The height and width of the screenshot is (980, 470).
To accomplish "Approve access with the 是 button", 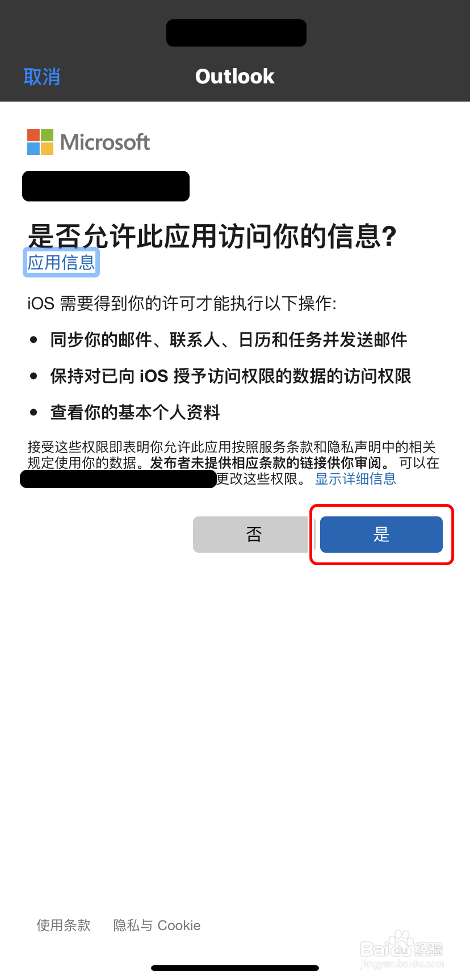I will (381, 535).
